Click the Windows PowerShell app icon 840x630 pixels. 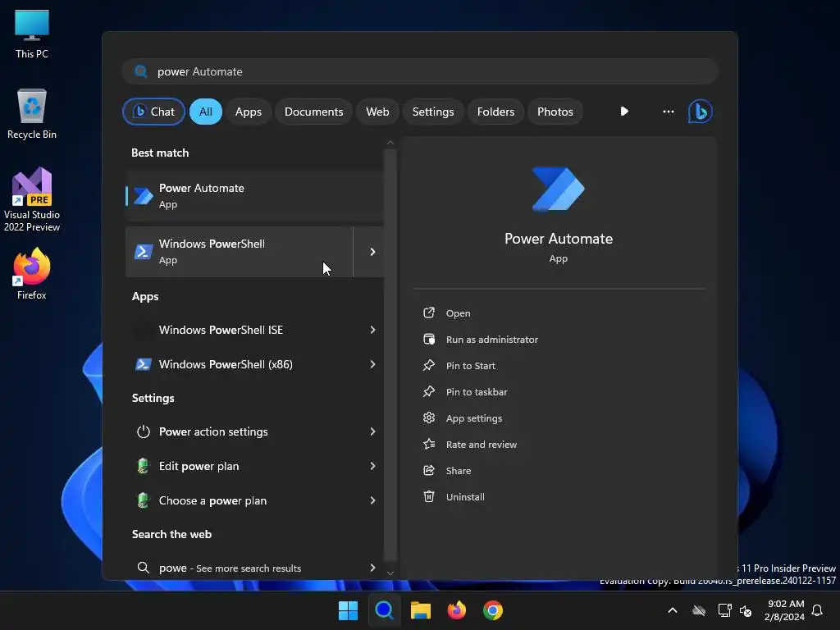(x=143, y=252)
